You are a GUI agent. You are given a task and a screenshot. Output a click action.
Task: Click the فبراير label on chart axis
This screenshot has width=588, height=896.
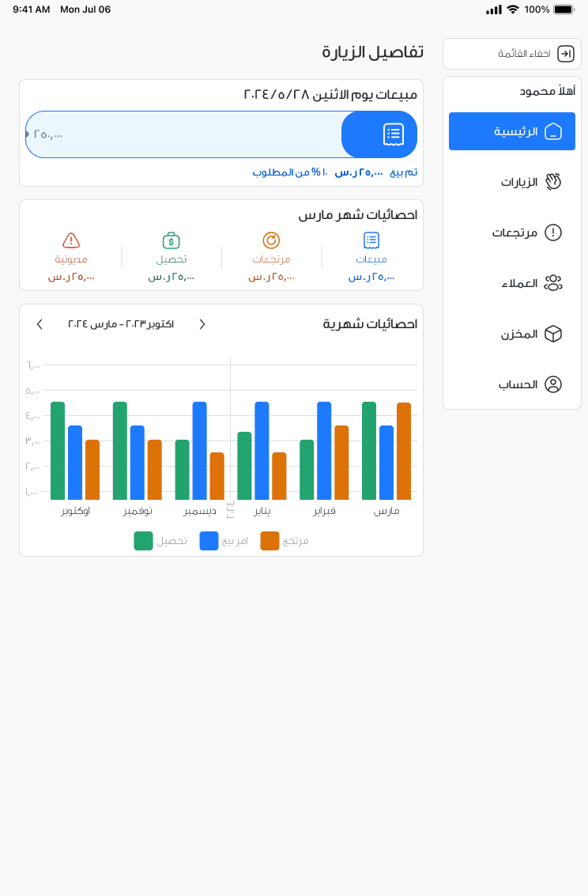[x=324, y=511]
